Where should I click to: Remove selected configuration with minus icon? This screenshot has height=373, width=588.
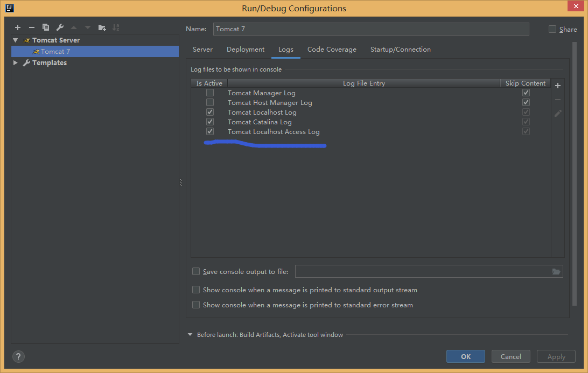(31, 27)
